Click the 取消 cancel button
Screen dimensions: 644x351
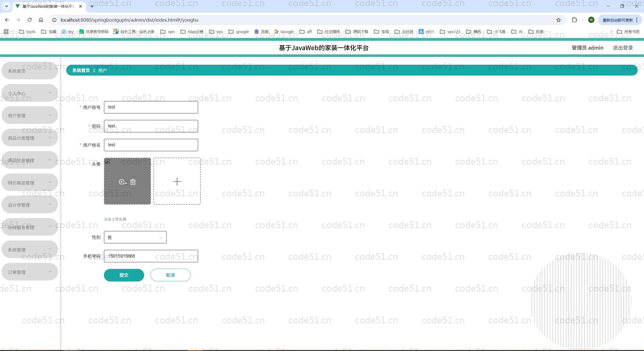[170, 275]
